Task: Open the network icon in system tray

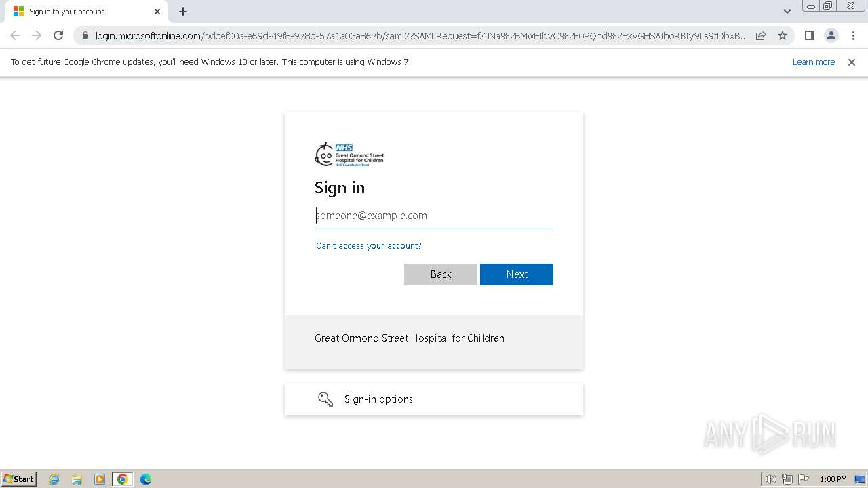Action: click(x=787, y=479)
